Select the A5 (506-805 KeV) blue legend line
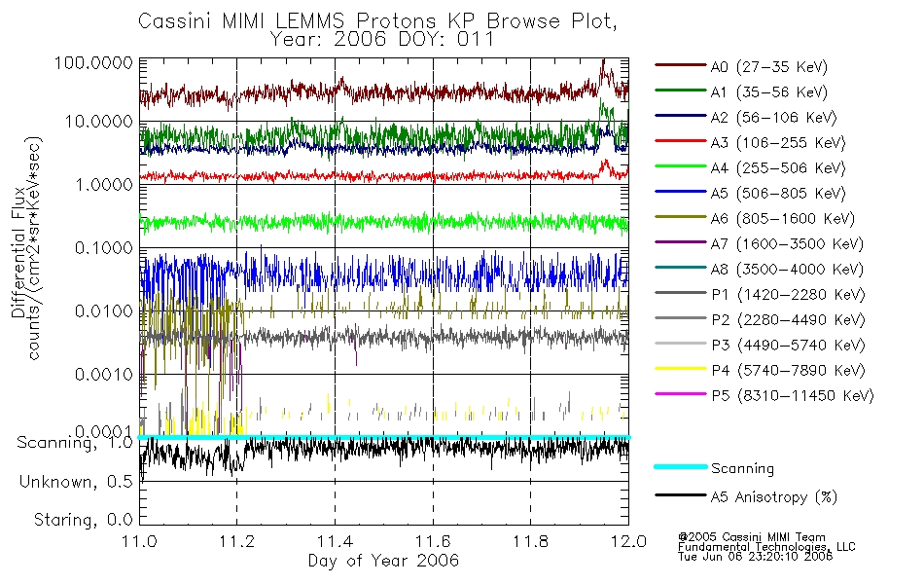This screenshot has height=584, width=924. pos(681,191)
